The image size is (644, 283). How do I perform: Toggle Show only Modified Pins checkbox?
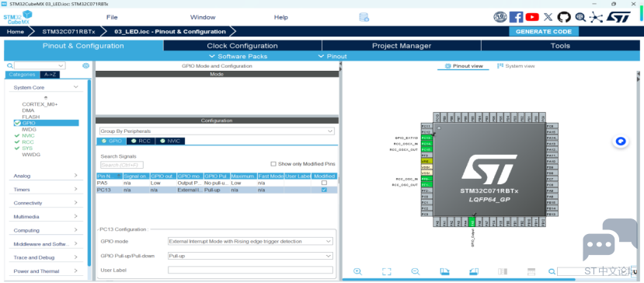point(273,164)
